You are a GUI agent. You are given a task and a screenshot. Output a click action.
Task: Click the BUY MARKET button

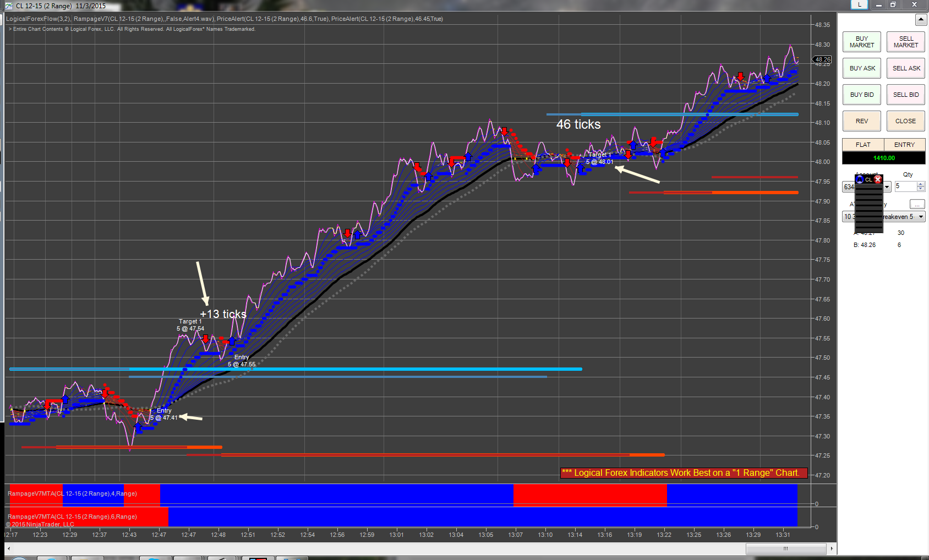coord(862,42)
